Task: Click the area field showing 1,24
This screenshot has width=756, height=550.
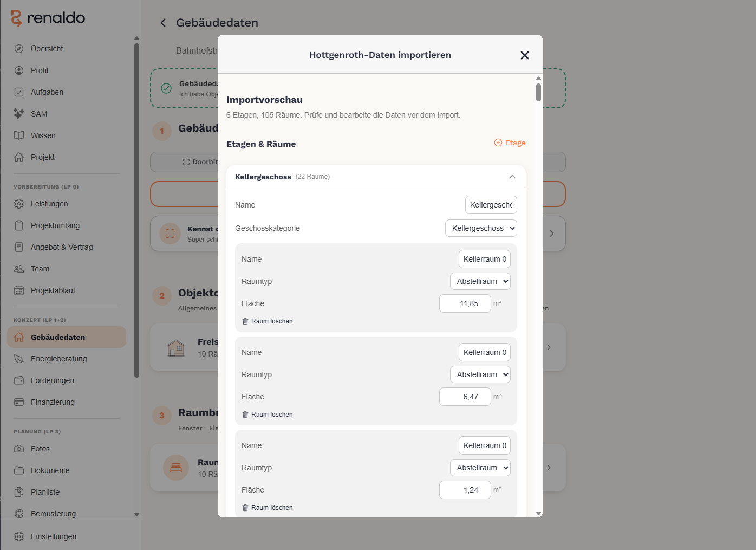Action: pyautogui.click(x=465, y=490)
